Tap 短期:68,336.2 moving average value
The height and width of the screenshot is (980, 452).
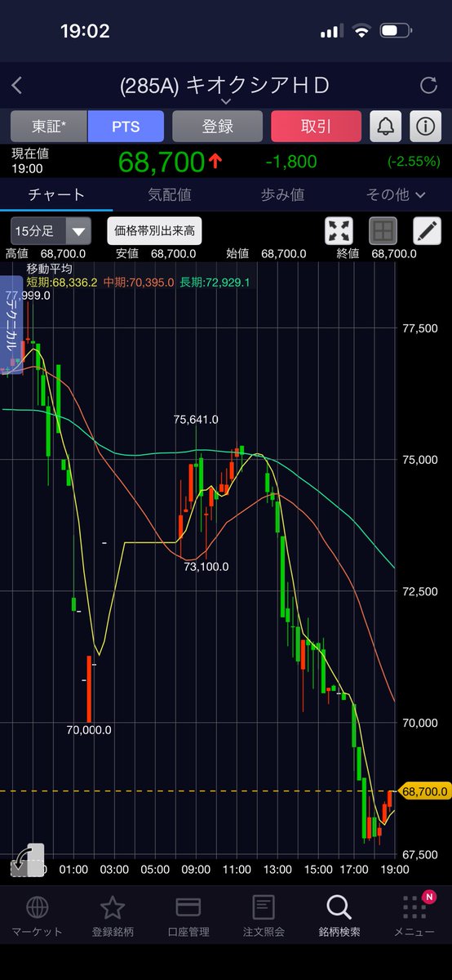[x=62, y=282]
